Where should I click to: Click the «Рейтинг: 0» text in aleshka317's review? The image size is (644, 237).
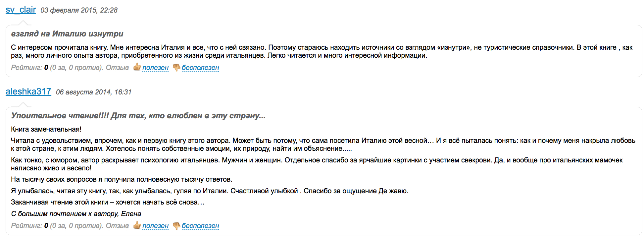pyautogui.click(x=29, y=226)
